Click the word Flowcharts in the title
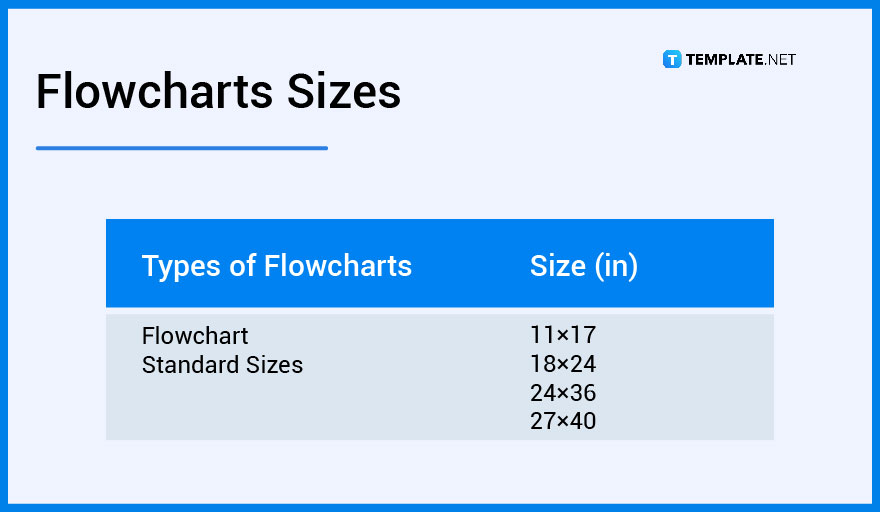The height and width of the screenshot is (512, 880). coord(154,91)
